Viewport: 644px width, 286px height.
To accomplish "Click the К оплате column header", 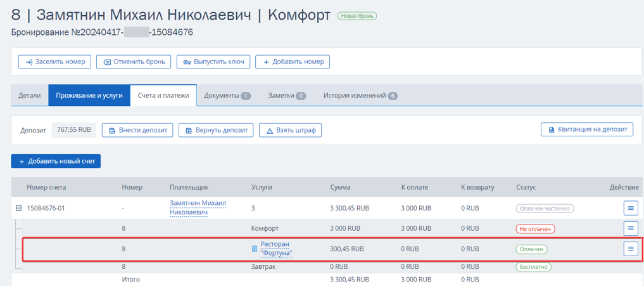I will click(415, 187).
